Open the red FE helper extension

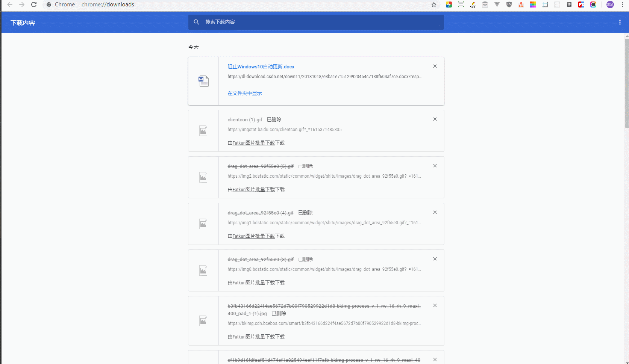(x=581, y=5)
